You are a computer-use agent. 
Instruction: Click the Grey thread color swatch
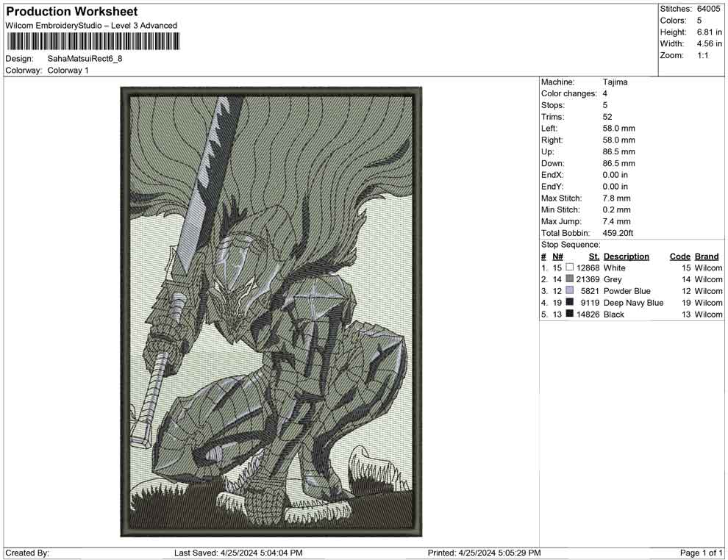pos(570,279)
